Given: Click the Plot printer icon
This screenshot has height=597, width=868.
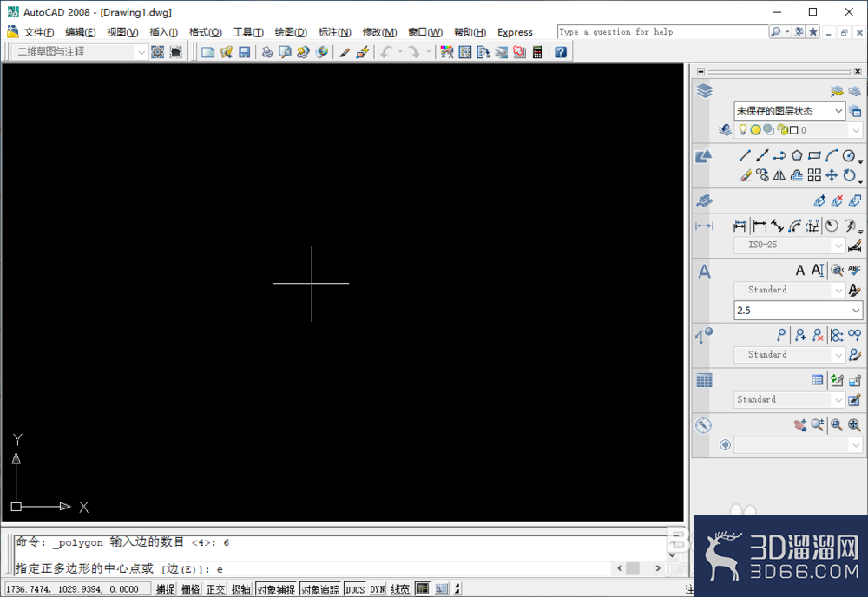Looking at the screenshot, I should point(267,52).
